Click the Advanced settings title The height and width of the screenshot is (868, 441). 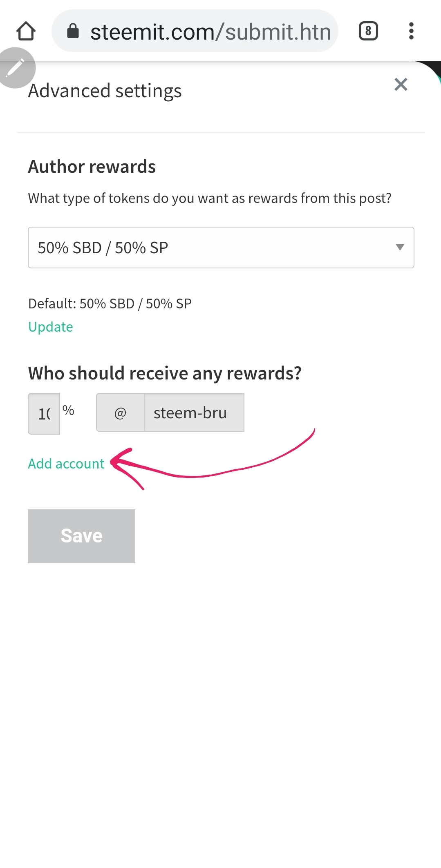pyautogui.click(x=105, y=91)
